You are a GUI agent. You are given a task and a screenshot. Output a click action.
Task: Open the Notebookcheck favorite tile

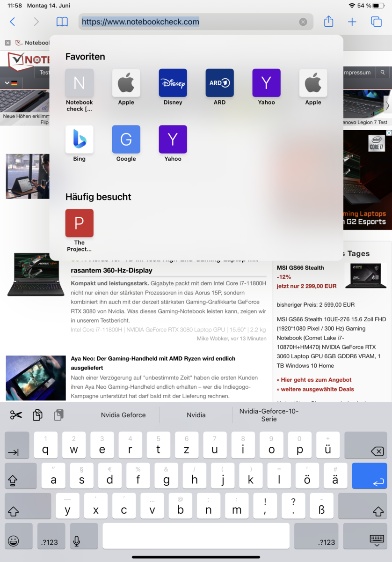coord(80,90)
